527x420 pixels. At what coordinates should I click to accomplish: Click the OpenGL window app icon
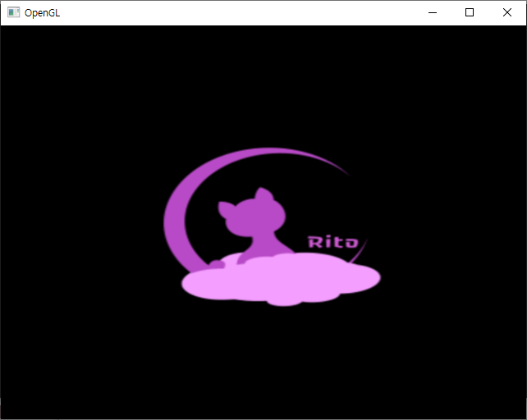(x=13, y=12)
